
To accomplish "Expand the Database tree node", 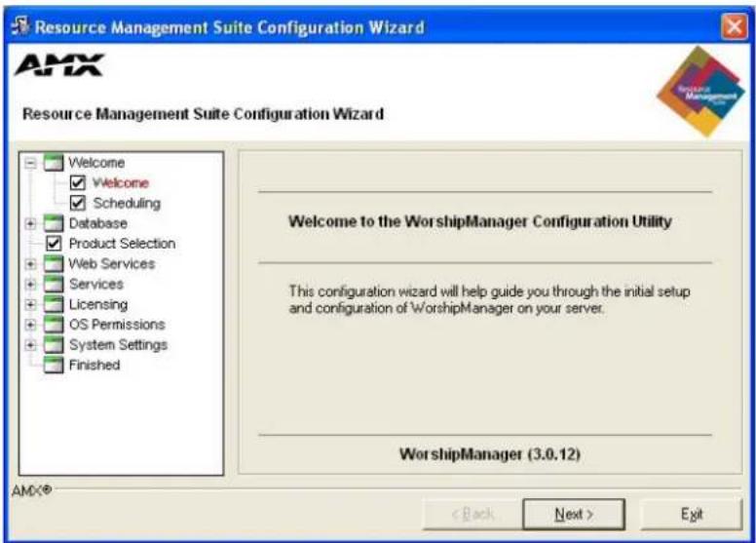I will 30,224.
